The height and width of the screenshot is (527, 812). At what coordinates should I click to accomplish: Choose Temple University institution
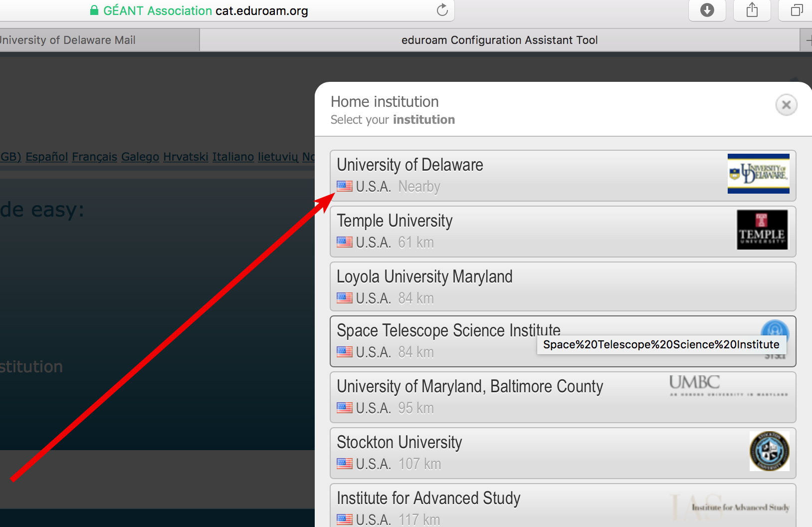coord(563,232)
